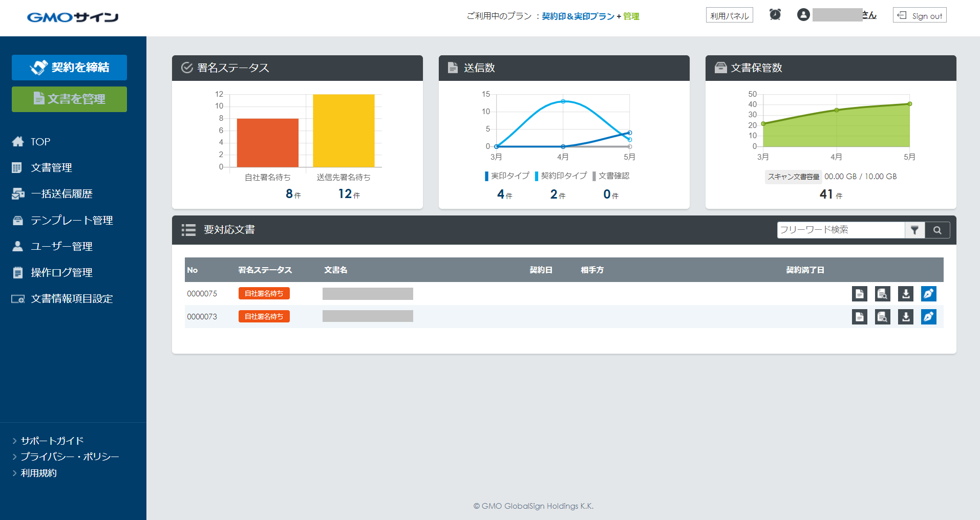The image size is (980, 520).
Task: Click the 契約を締結 button
Action: [x=69, y=68]
